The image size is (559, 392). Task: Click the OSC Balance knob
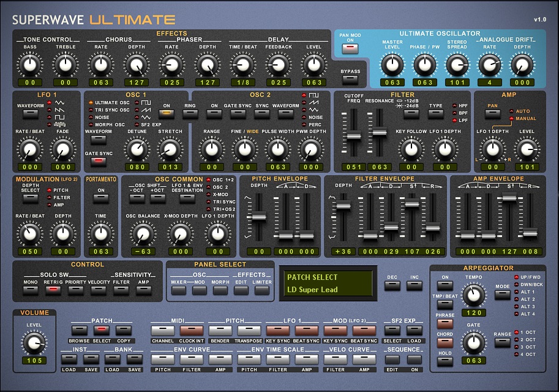(x=143, y=234)
